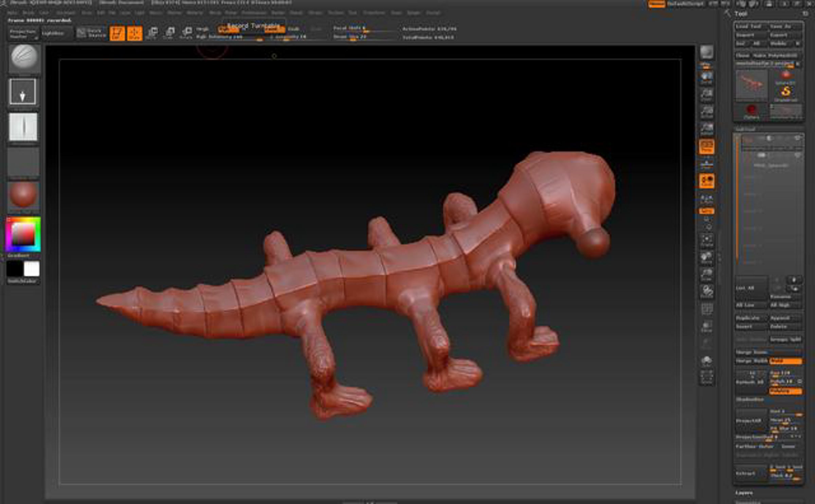Pick a color in the color picker square
This screenshot has height=504, width=815.
23,234
